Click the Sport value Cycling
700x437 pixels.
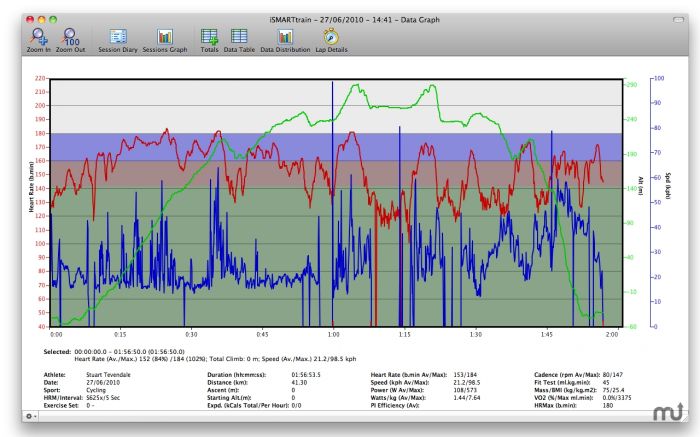pyautogui.click(x=96, y=390)
